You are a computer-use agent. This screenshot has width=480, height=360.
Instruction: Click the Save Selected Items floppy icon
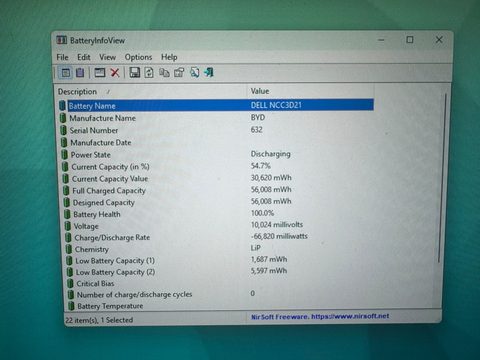(x=134, y=72)
